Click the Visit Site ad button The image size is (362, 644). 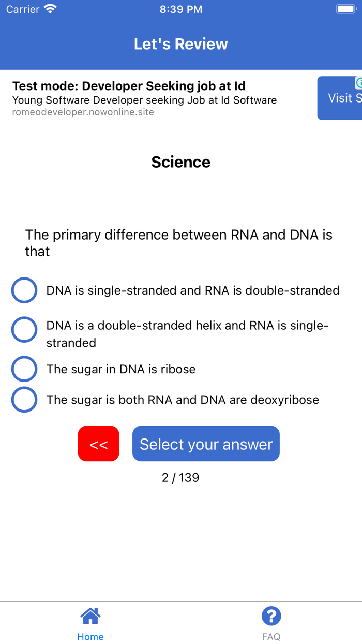tap(340, 98)
